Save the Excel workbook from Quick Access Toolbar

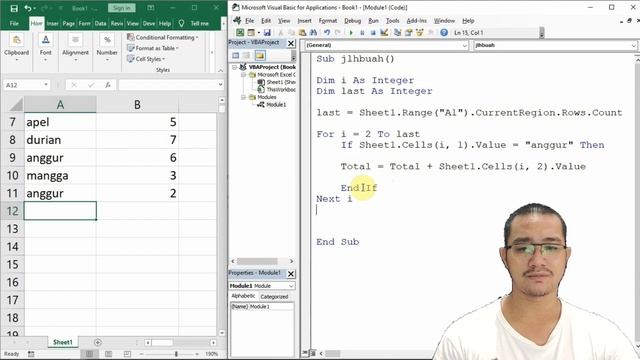pos(14,8)
